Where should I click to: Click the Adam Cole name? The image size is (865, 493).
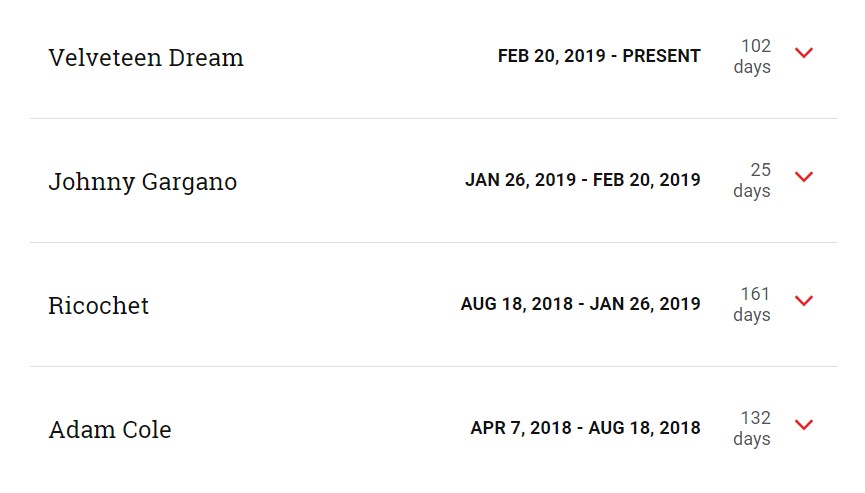click(110, 430)
